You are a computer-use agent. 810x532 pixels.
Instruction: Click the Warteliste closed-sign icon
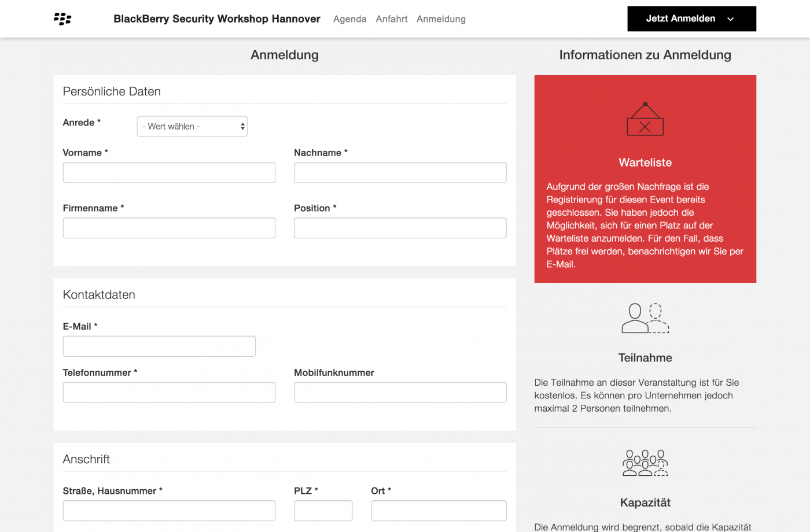pyautogui.click(x=645, y=119)
